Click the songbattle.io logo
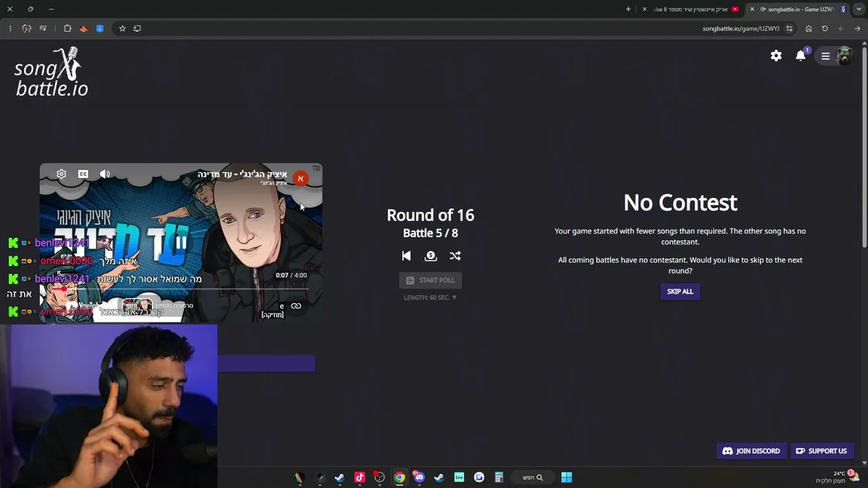The height and width of the screenshot is (488, 868). click(52, 72)
